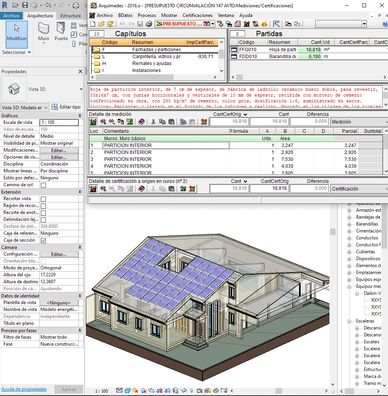Save the Revit project via quick access

click(25, 5)
